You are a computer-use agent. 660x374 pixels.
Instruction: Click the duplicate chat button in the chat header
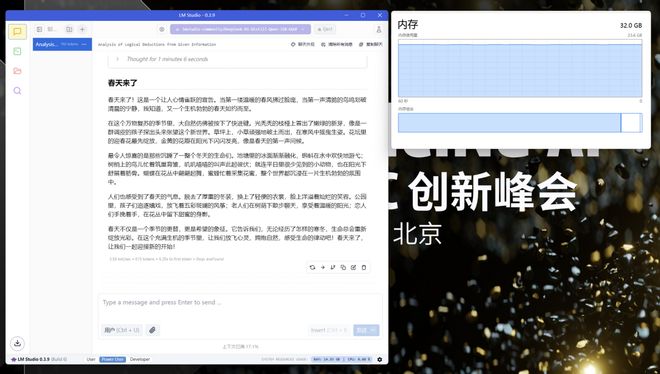[370, 44]
